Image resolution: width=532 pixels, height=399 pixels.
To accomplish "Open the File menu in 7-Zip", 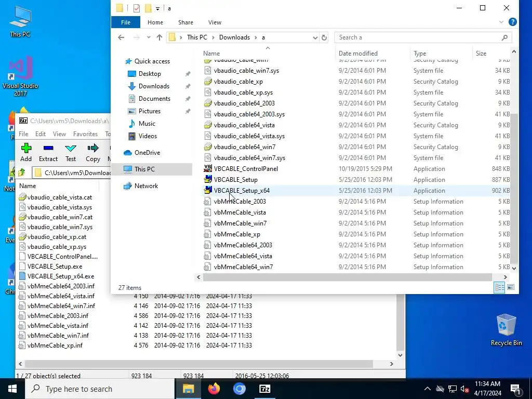I will pos(23,134).
